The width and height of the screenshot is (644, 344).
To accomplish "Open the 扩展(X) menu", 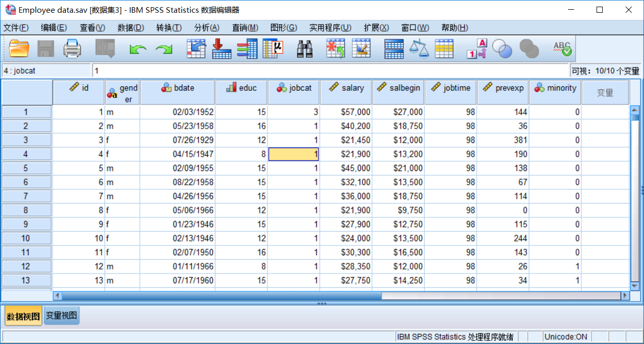I will click(x=377, y=28).
